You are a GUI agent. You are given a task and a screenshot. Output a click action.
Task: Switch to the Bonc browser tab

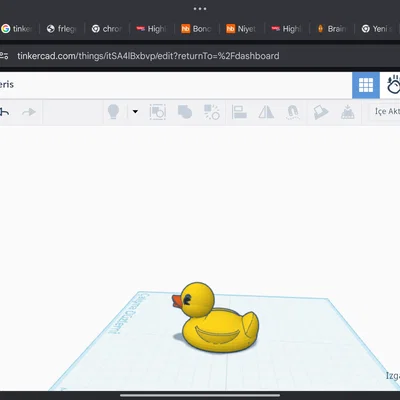coord(197,29)
